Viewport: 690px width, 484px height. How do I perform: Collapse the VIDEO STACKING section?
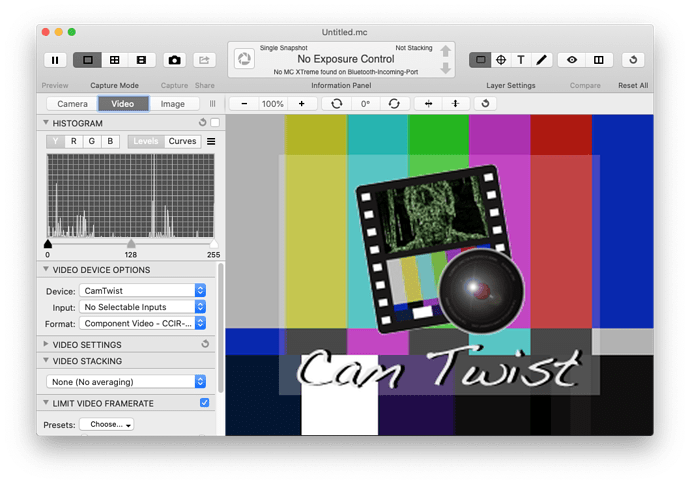pyautogui.click(x=46, y=360)
